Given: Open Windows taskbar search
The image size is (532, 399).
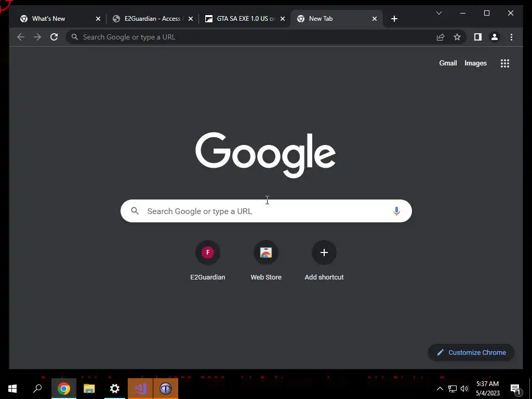Looking at the screenshot, I should point(37,389).
